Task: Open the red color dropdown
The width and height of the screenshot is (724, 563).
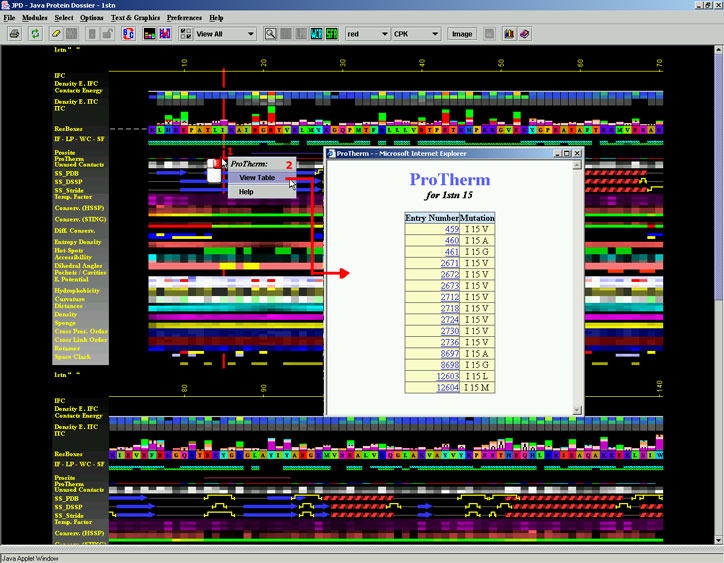Action: coord(367,34)
